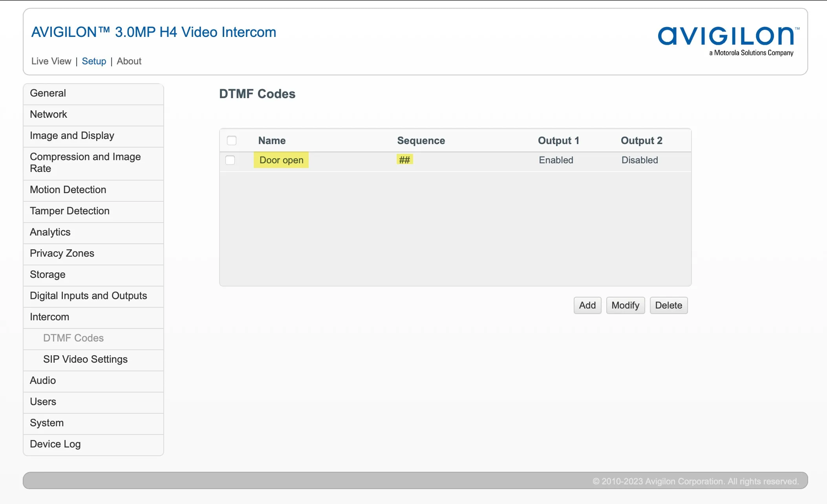This screenshot has width=827, height=504.
Task: Click the Sequence column header
Action: [421, 141]
